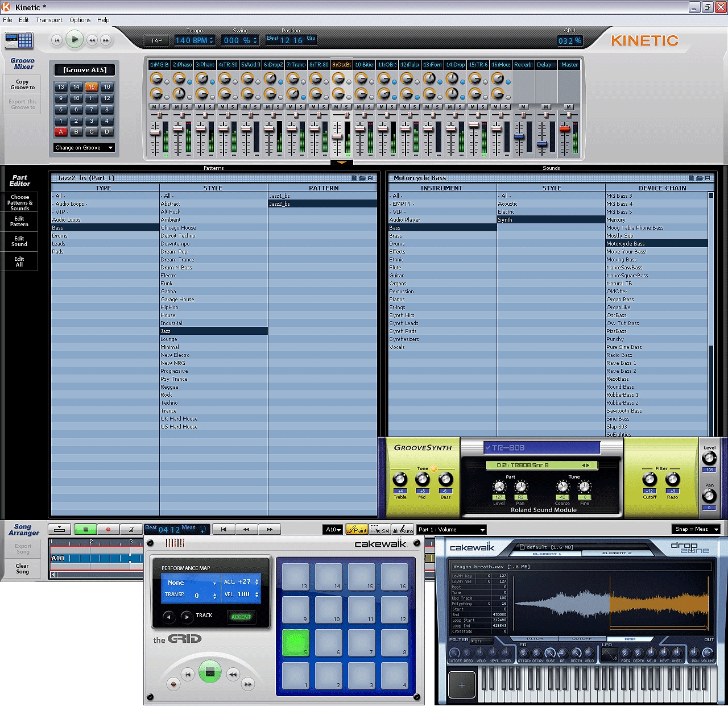Open the Part 1 : Volume dropdown
Image resolution: width=728 pixels, height=715 pixels.
[x=452, y=530]
